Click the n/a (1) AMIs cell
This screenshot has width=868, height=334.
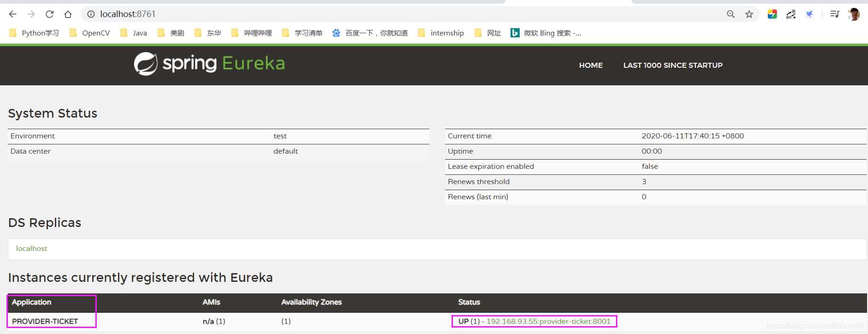point(214,322)
